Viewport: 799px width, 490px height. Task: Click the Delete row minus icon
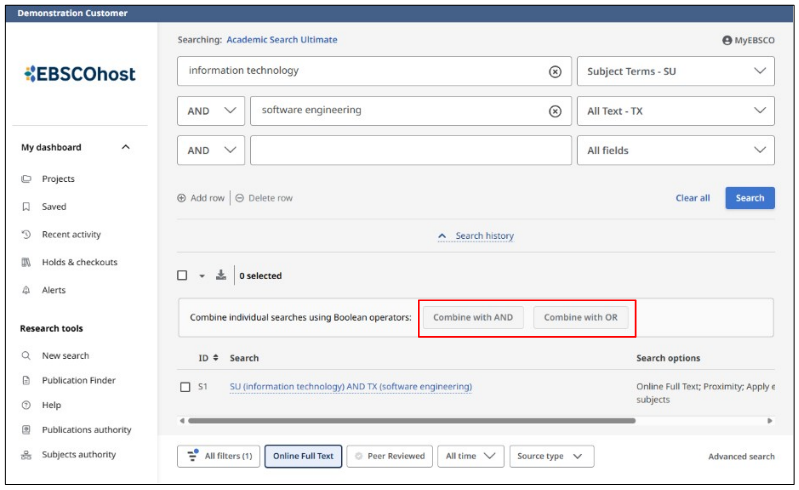(239, 198)
